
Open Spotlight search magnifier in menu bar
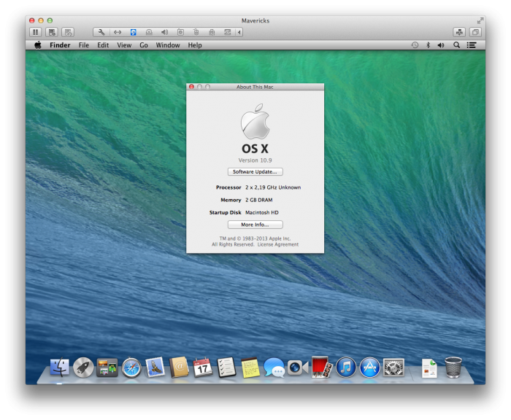pyautogui.click(x=457, y=45)
